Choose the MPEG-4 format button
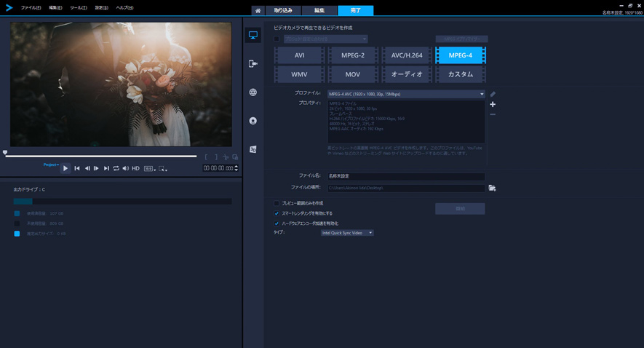644x348 pixels. point(461,55)
